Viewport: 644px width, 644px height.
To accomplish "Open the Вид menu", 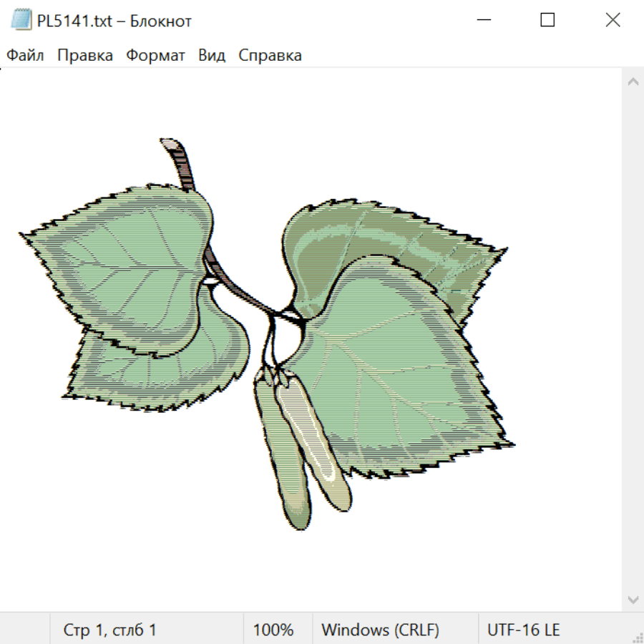I will pyautogui.click(x=212, y=56).
